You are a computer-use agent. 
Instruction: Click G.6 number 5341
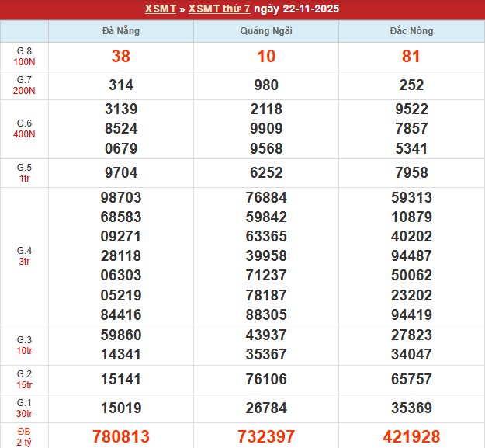[411, 148]
